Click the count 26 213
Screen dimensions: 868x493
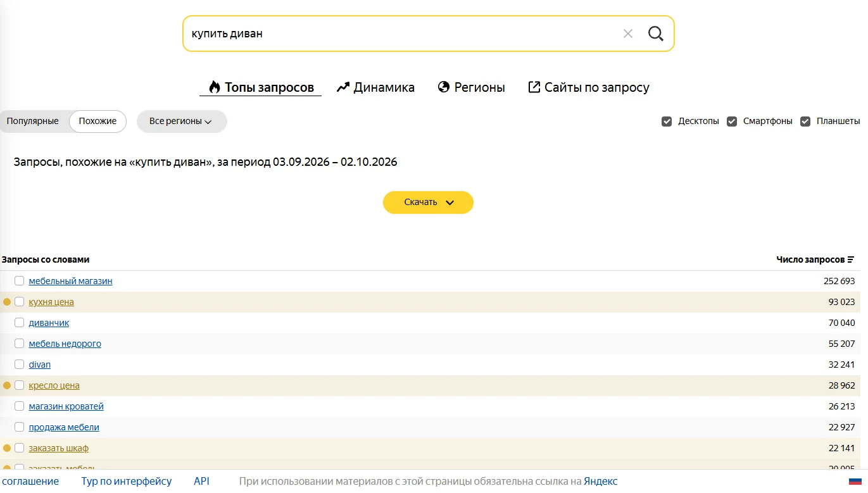tap(841, 406)
